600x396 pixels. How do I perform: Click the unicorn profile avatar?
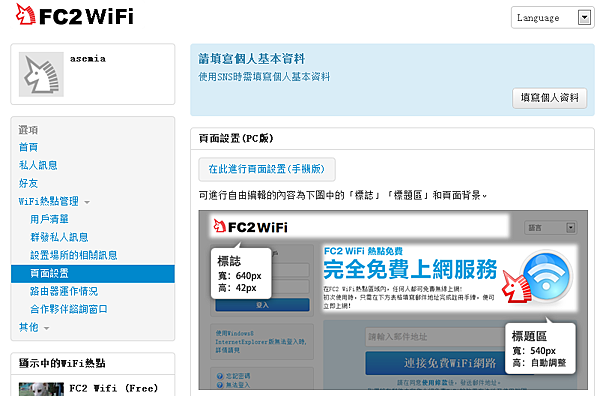click(x=41, y=74)
